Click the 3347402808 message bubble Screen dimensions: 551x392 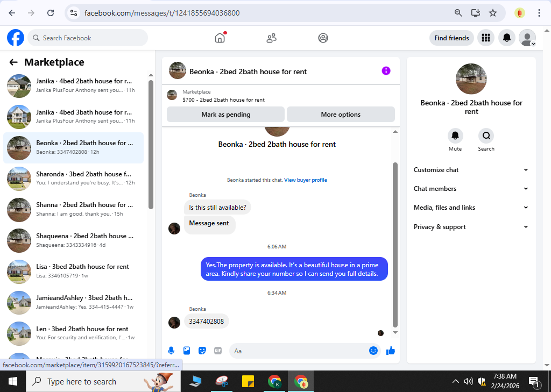pyautogui.click(x=206, y=321)
